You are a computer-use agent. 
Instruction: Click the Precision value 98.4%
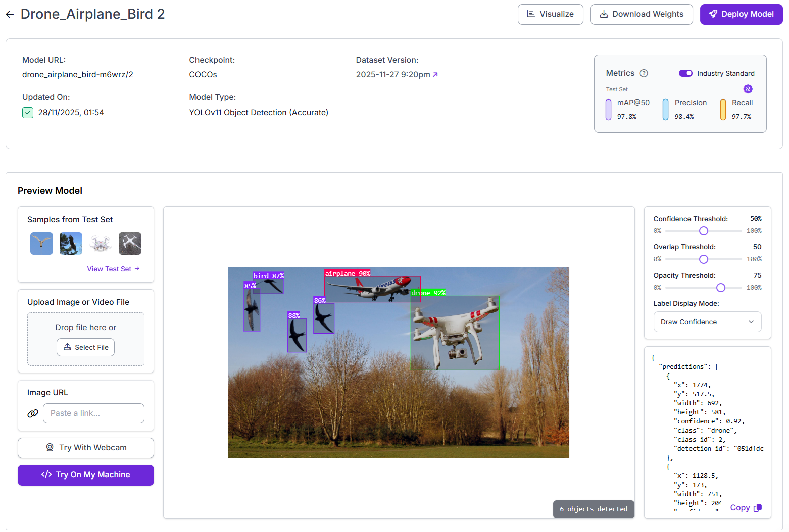tap(684, 116)
